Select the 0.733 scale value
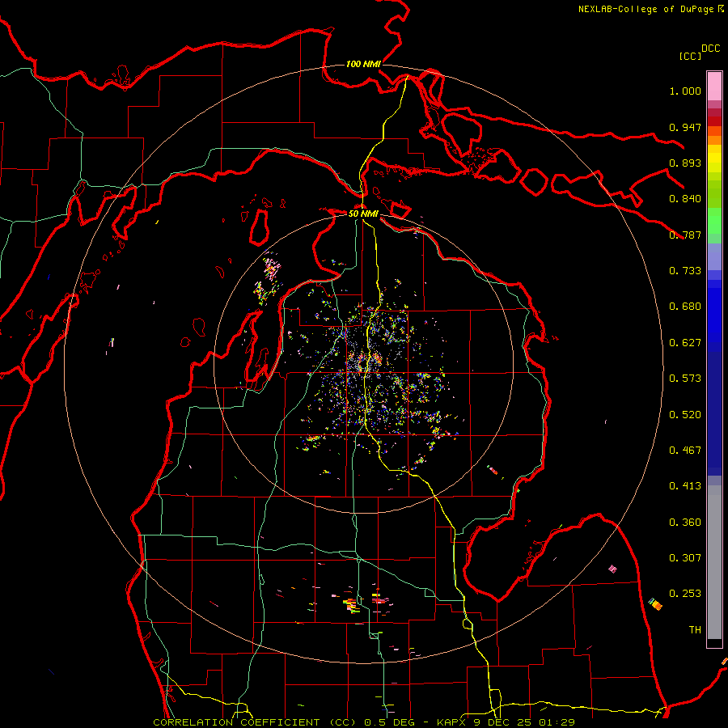The width and height of the screenshot is (728, 728). [x=685, y=271]
